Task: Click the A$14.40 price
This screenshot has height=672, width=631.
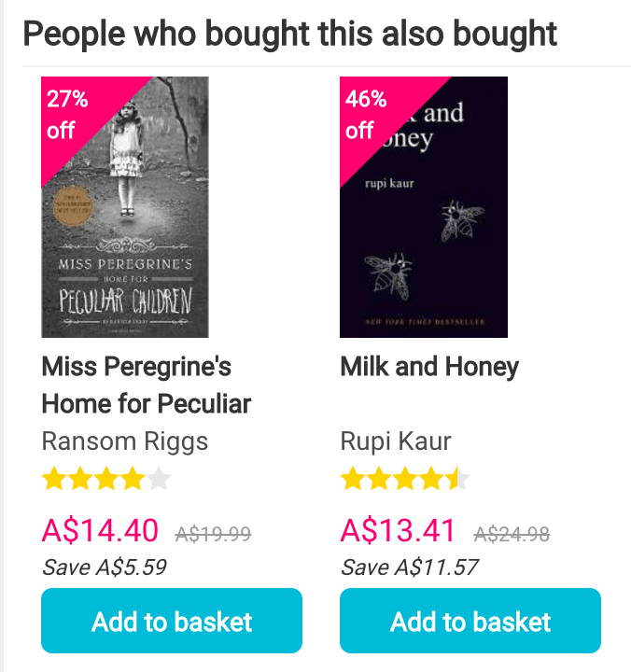Action: [100, 531]
